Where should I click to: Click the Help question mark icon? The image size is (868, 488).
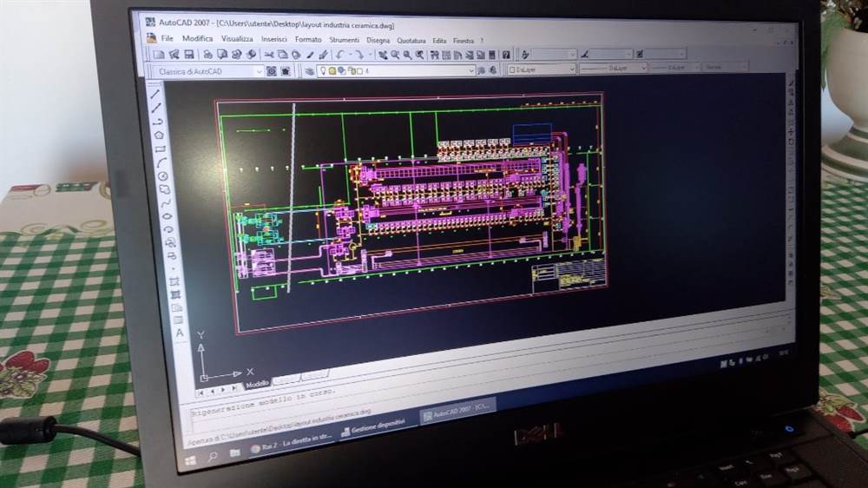coord(506,55)
